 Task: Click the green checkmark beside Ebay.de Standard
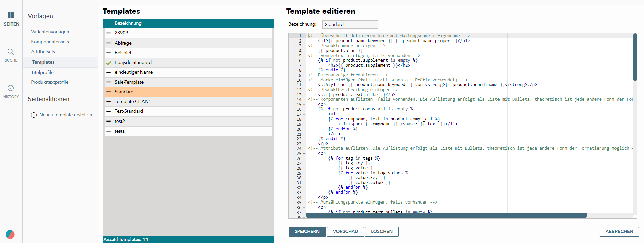pyautogui.click(x=109, y=63)
